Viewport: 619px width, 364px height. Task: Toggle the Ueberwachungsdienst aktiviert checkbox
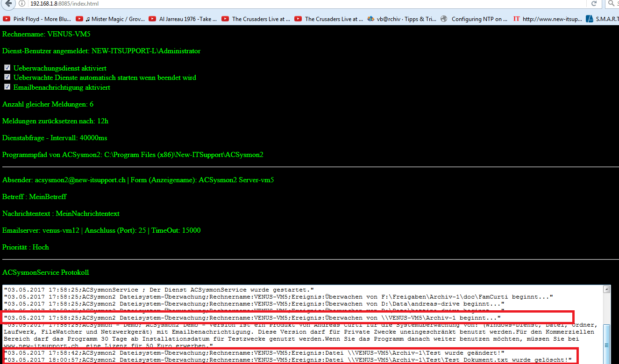[7, 68]
